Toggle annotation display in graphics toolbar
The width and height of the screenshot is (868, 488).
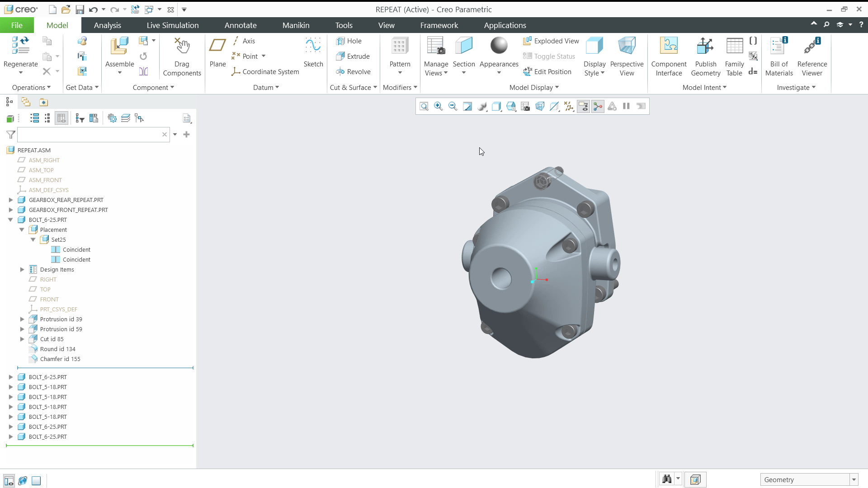point(583,106)
